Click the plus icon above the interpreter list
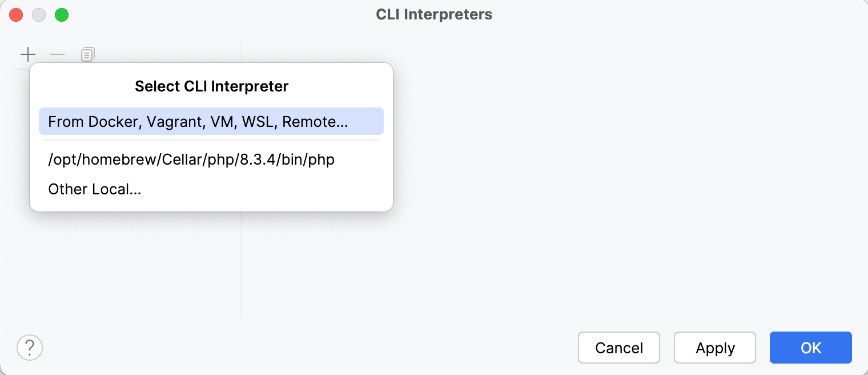Image resolution: width=868 pixels, height=375 pixels. point(28,54)
